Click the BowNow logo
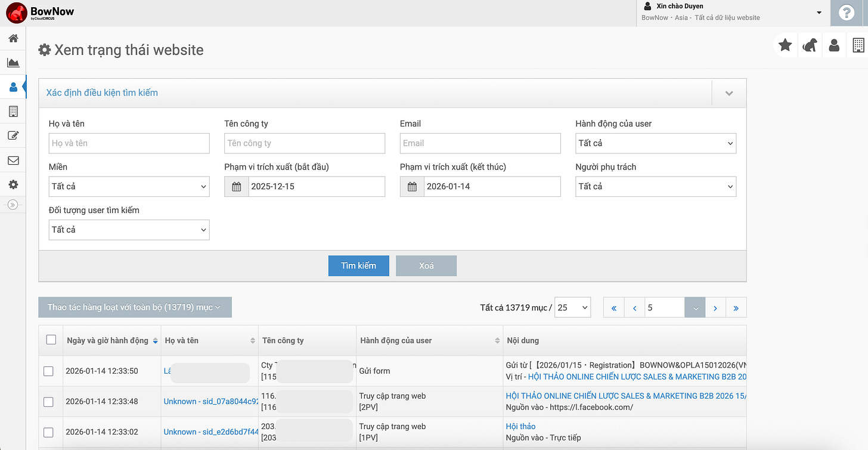The image size is (868, 450). coord(41,13)
